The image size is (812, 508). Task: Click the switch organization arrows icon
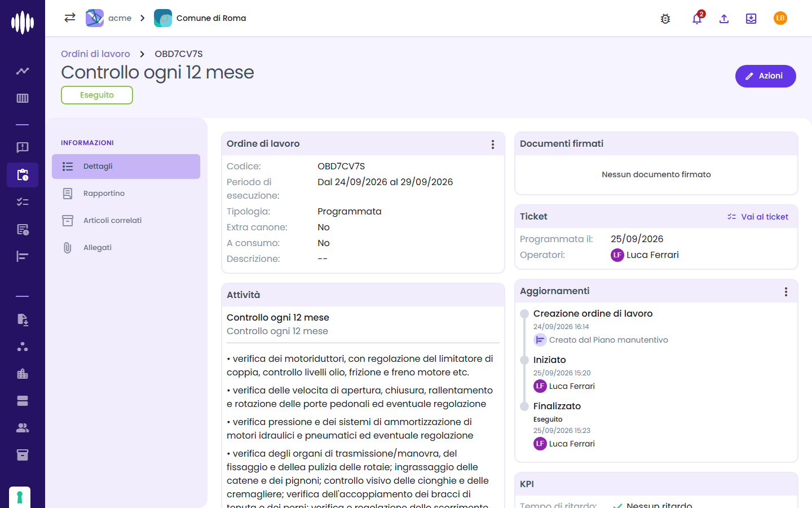tap(70, 18)
